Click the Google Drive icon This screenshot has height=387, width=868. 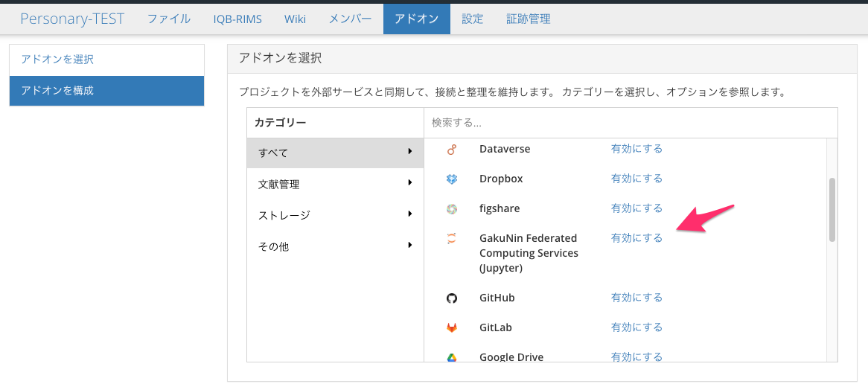451,357
